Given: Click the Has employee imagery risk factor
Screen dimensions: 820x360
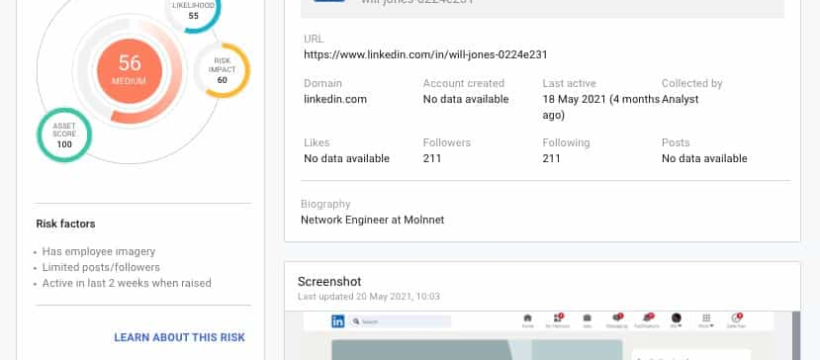Looking at the screenshot, I should point(99,252).
